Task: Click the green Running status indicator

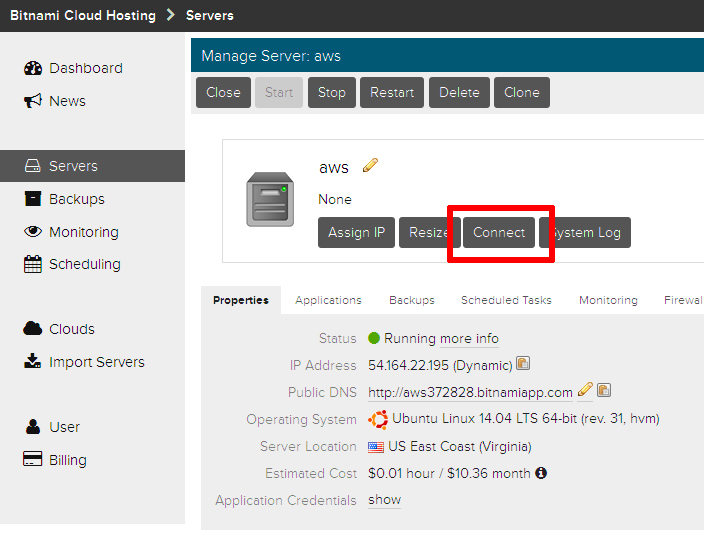Action: (374, 338)
